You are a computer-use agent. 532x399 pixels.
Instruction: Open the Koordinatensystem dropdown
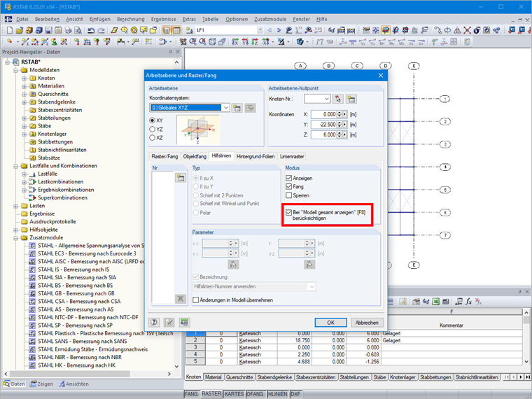[226, 108]
